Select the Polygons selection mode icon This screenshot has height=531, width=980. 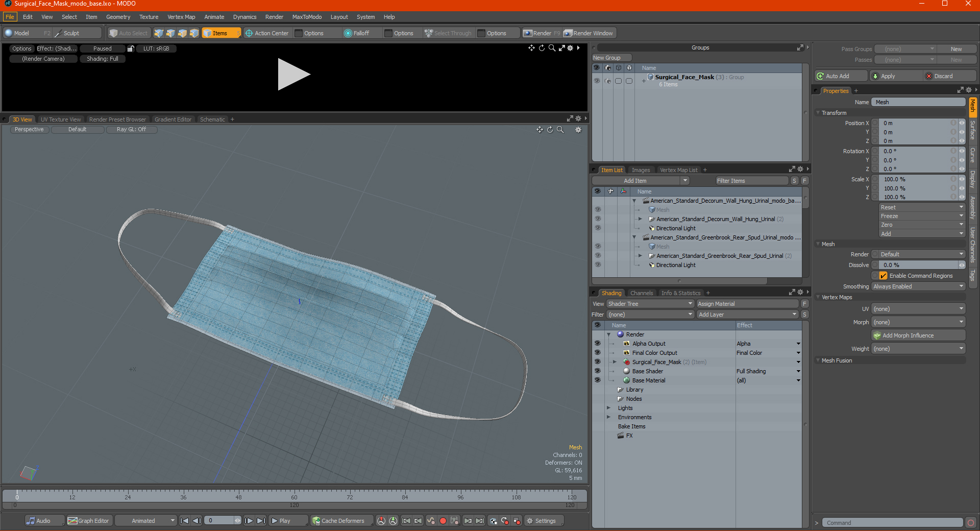pos(182,33)
